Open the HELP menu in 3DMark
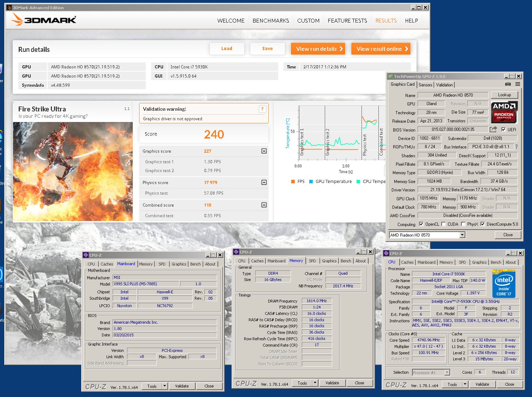 pos(411,21)
